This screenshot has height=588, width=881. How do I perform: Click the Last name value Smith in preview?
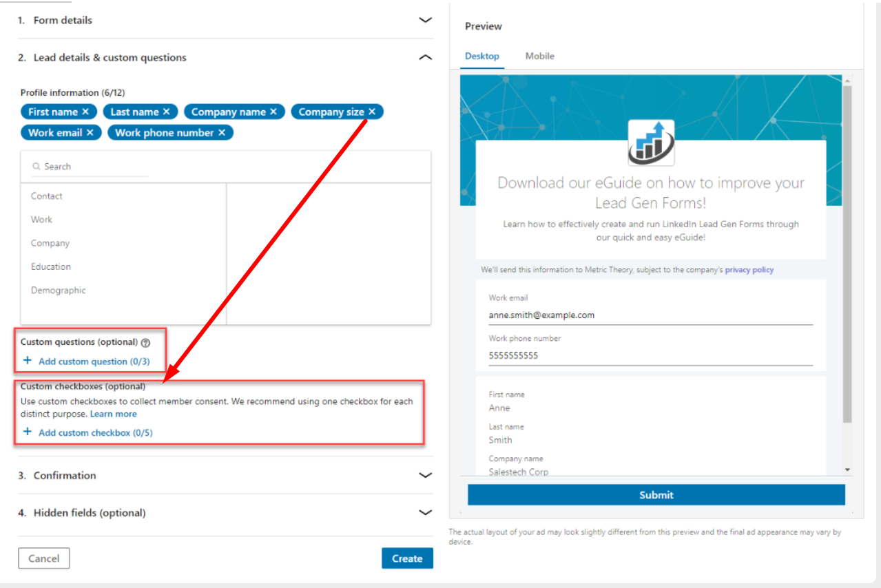coord(501,440)
